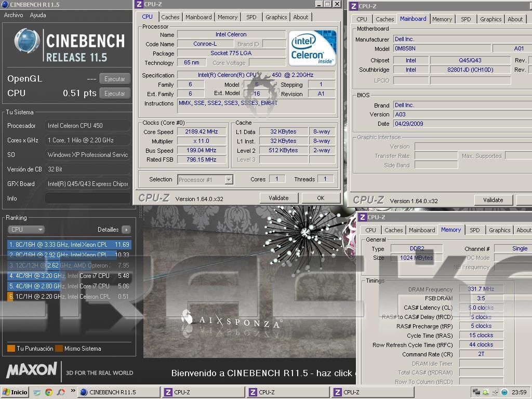
Task: Click the brown Mismo Sistema legend swatch
Action: [59, 349]
